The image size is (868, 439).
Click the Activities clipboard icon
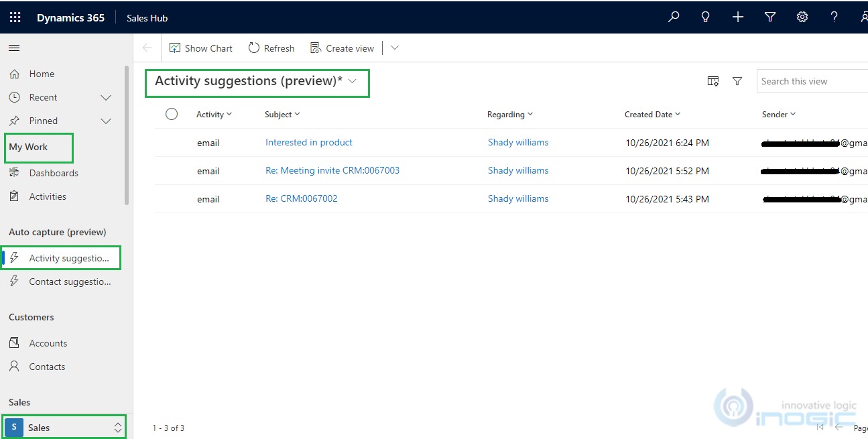point(14,196)
